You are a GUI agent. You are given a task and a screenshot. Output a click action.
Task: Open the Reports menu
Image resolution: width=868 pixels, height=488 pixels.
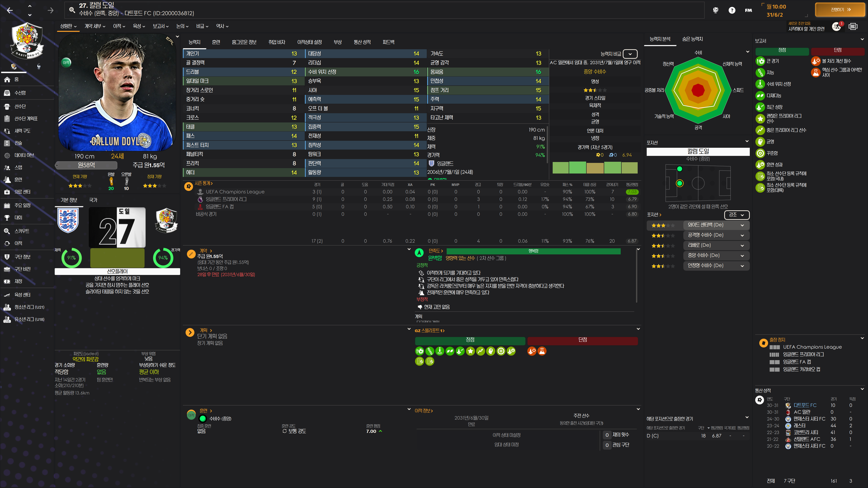pos(160,26)
